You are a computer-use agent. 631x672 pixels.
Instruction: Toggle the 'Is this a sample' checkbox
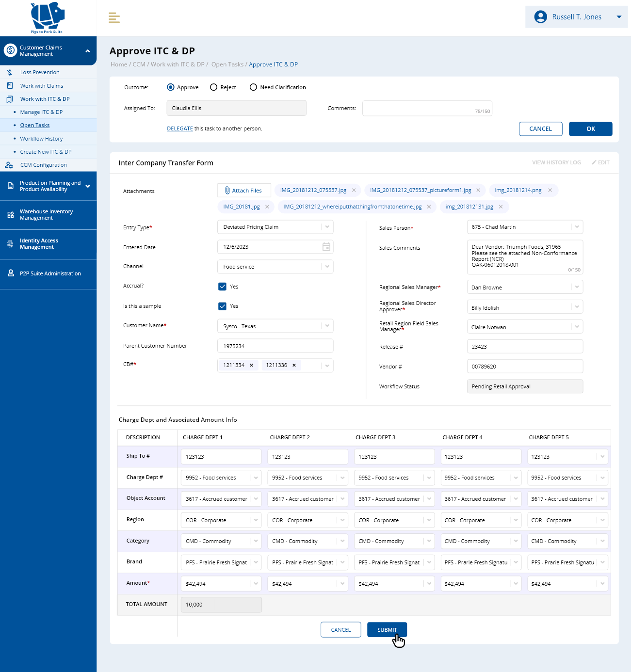[222, 306]
